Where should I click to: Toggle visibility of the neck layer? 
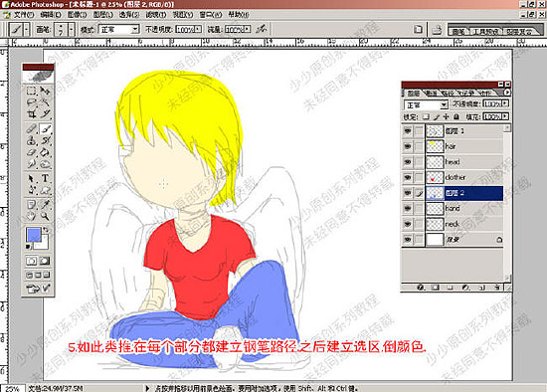408,224
